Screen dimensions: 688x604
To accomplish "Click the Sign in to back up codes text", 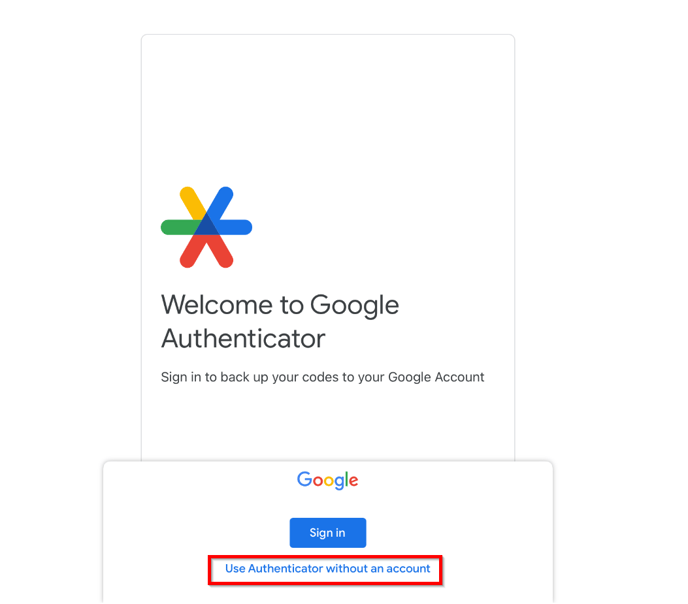I will coord(322,377).
